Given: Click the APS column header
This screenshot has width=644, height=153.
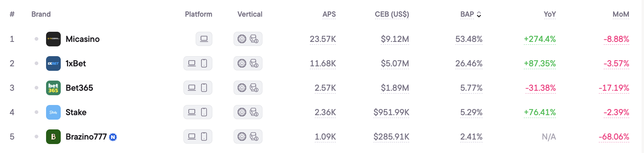Looking at the screenshot, I should pyautogui.click(x=329, y=14).
